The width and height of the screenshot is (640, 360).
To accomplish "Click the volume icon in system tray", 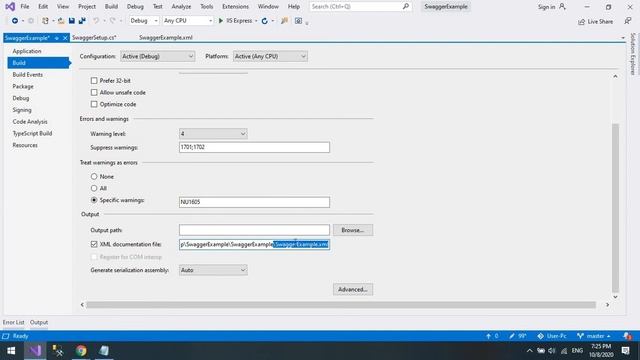I will click(x=552, y=351).
